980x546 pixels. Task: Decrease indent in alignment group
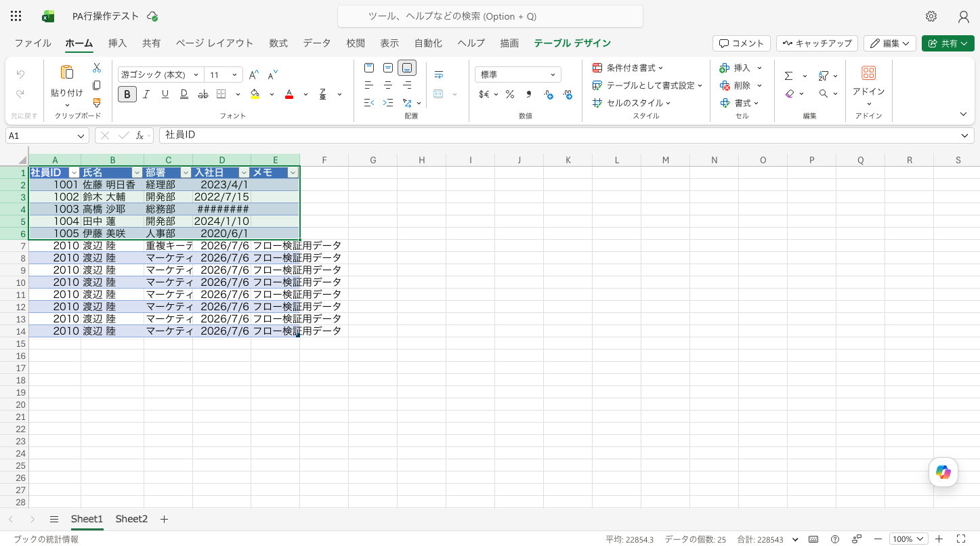(x=369, y=103)
